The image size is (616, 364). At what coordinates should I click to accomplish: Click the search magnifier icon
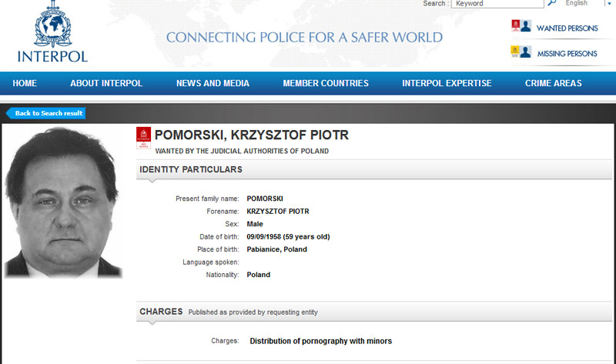[x=552, y=3]
